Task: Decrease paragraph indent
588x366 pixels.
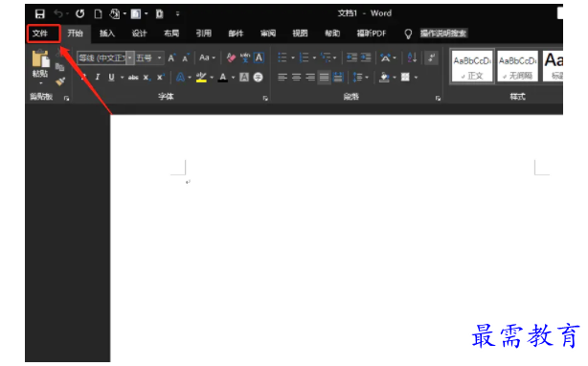Action: click(x=351, y=57)
